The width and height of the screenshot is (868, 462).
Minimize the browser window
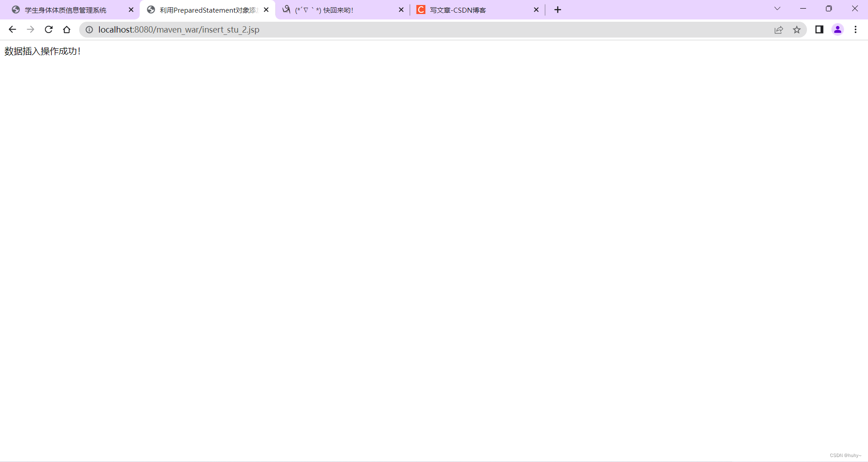click(803, 9)
